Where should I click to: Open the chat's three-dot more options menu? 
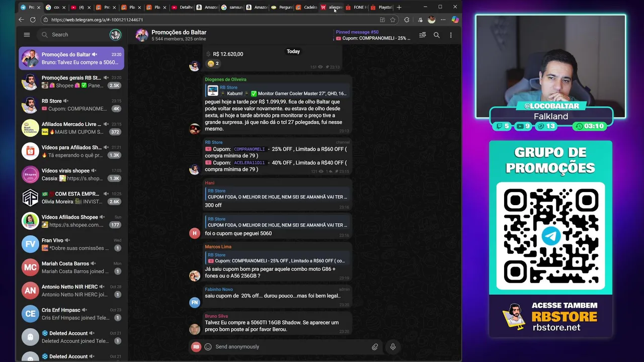click(451, 35)
